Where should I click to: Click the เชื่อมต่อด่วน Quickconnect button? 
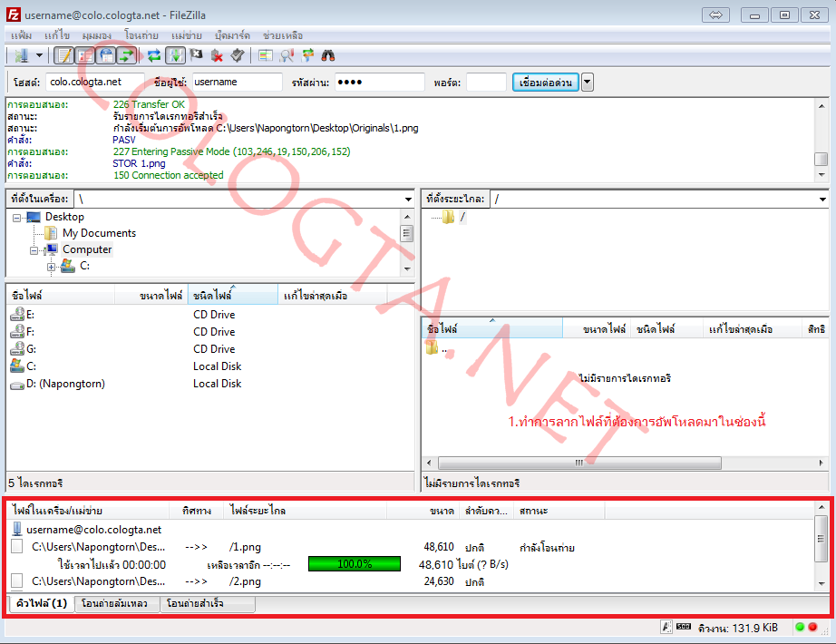pyautogui.click(x=545, y=83)
